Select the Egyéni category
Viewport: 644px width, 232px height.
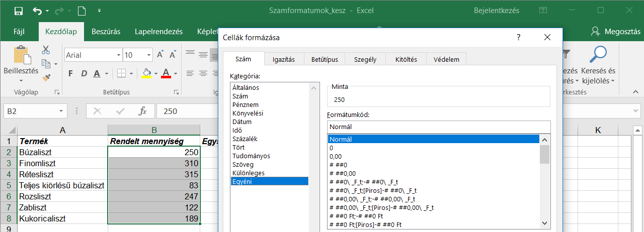pyautogui.click(x=269, y=181)
